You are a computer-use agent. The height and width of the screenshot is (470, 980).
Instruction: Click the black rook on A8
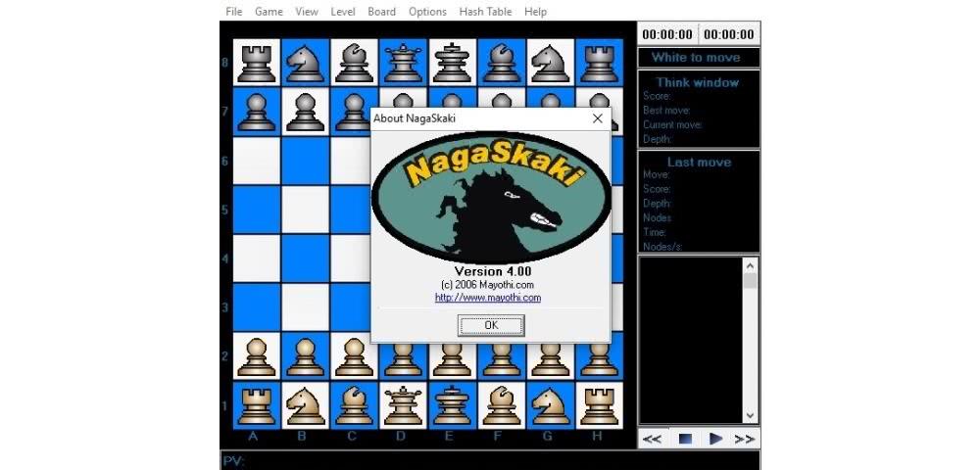pyautogui.click(x=257, y=63)
